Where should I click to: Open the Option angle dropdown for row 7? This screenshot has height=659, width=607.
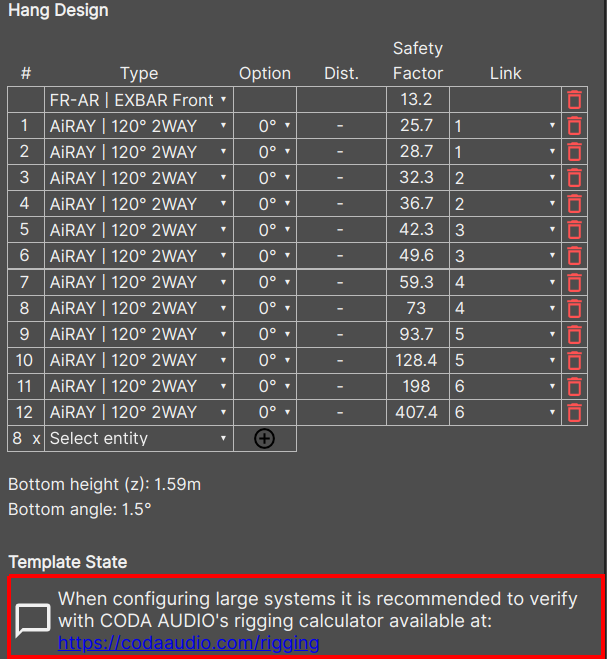point(265,282)
